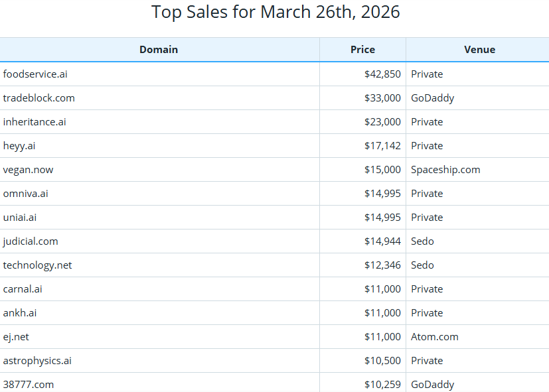The image size is (549, 392).
Task: Open the uniai.ai domain link
Action: click(19, 217)
